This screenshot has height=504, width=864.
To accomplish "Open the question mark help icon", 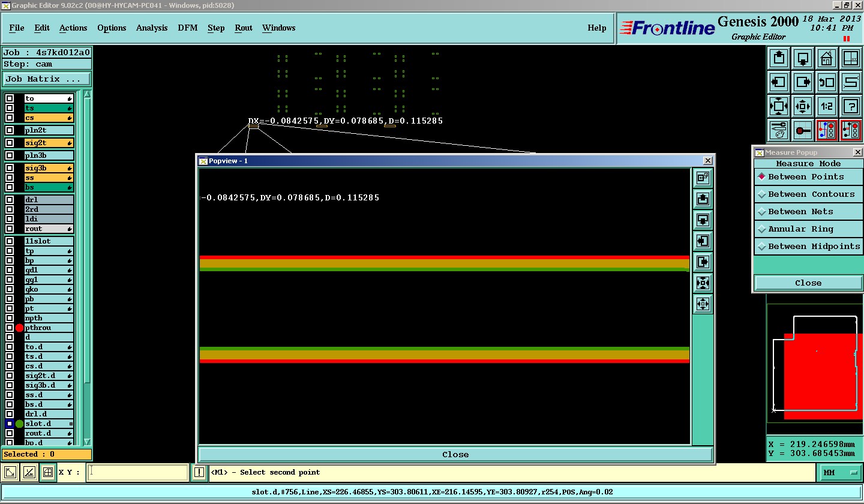I will (851, 106).
